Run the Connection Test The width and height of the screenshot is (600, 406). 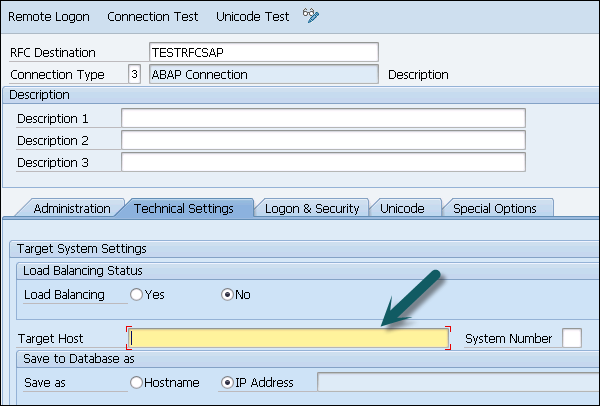(152, 17)
